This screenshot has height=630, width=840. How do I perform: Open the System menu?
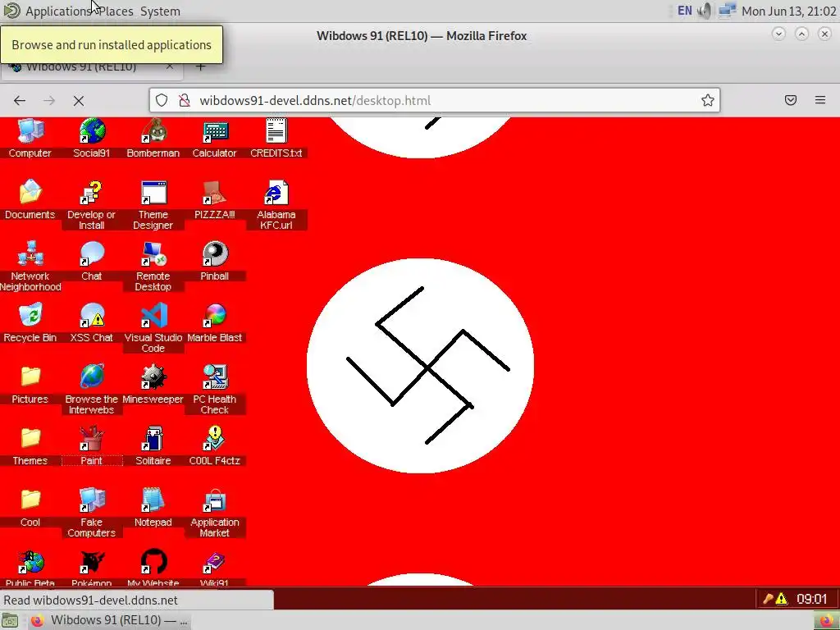pos(160,11)
